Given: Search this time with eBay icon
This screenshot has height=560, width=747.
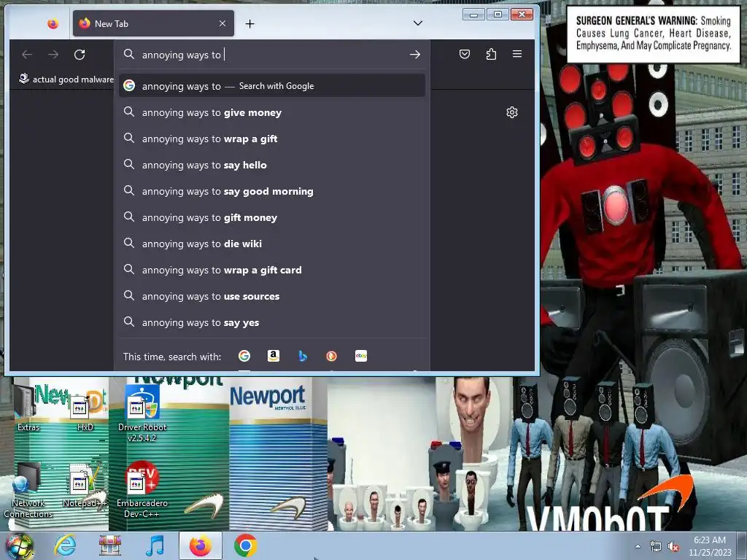Looking at the screenshot, I should coord(361,356).
